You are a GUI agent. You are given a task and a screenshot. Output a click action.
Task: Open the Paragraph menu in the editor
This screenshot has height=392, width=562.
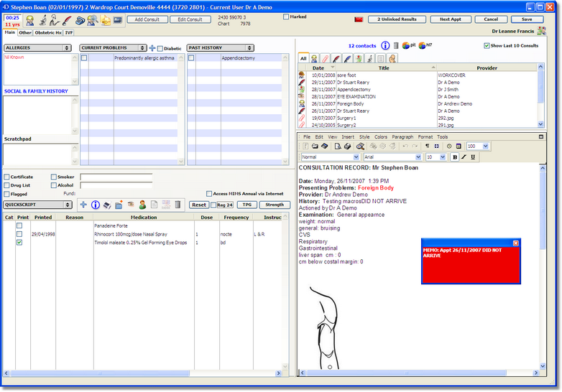pyautogui.click(x=402, y=136)
